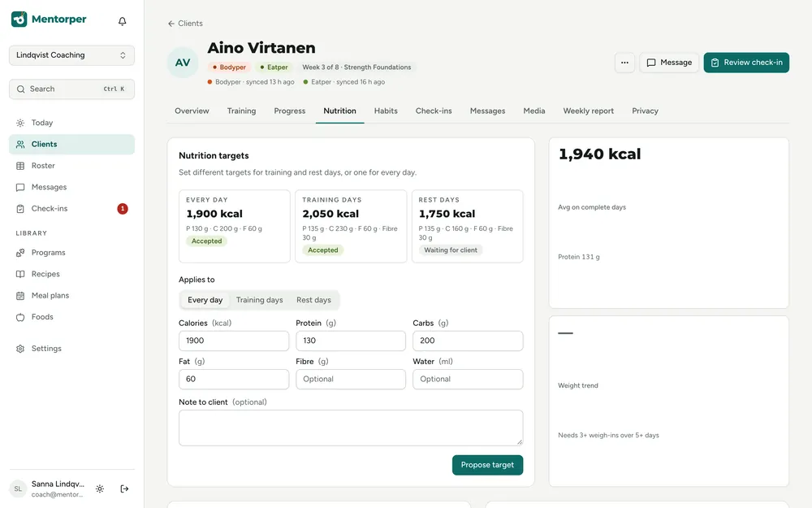Toggle the light/dark theme sun icon
This screenshot has width=812, height=508.
point(100,488)
